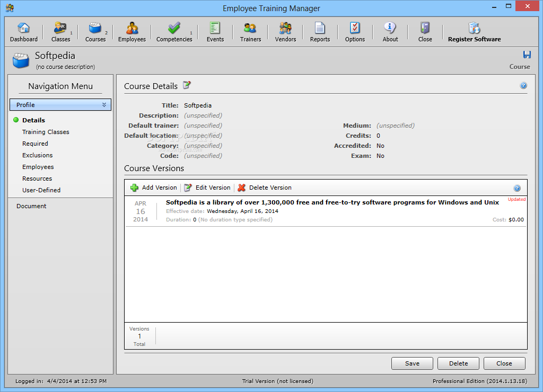Screen dimensions: 543x392
Task: Select Exclusions in navigation menu
Action: (38, 155)
